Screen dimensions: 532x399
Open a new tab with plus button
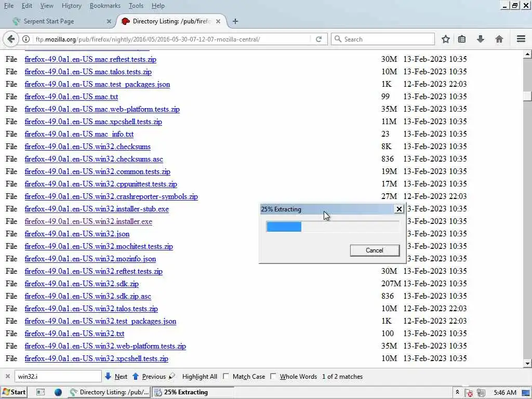pos(235,21)
